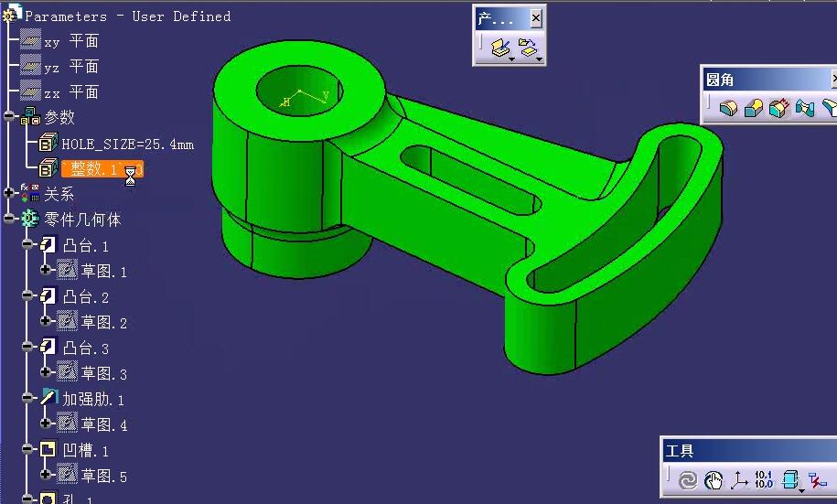Select the 凸台.2 label in the tree
This screenshot has height=504, width=837.
point(86,297)
